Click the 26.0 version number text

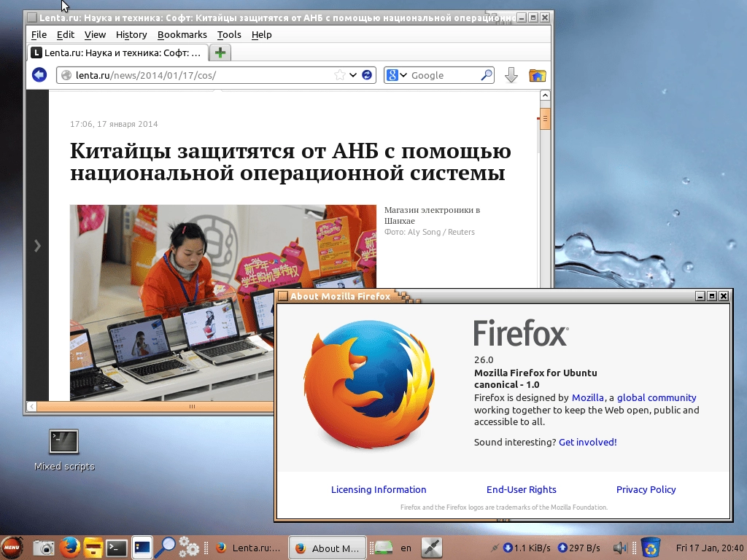coord(484,360)
